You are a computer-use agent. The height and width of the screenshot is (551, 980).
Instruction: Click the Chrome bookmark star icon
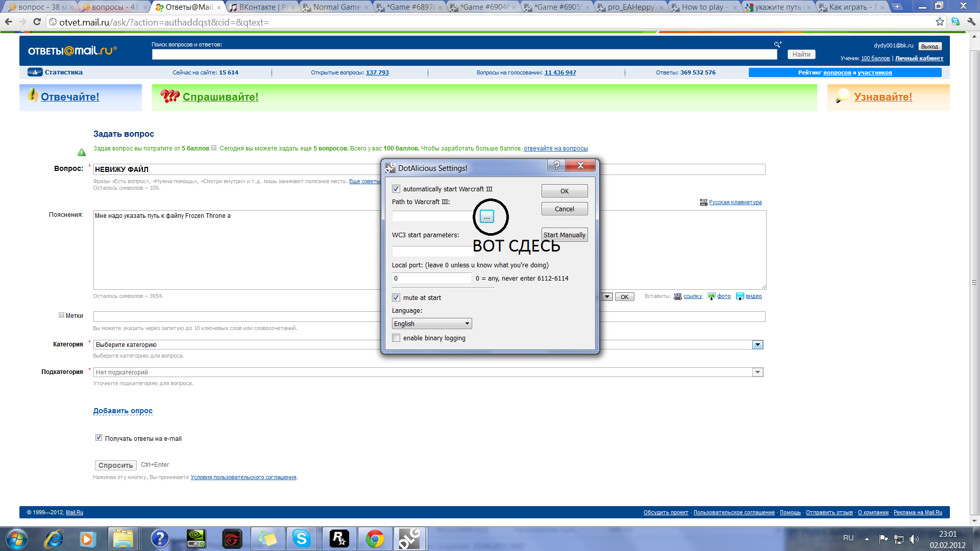pyautogui.click(x=940, y=22)
